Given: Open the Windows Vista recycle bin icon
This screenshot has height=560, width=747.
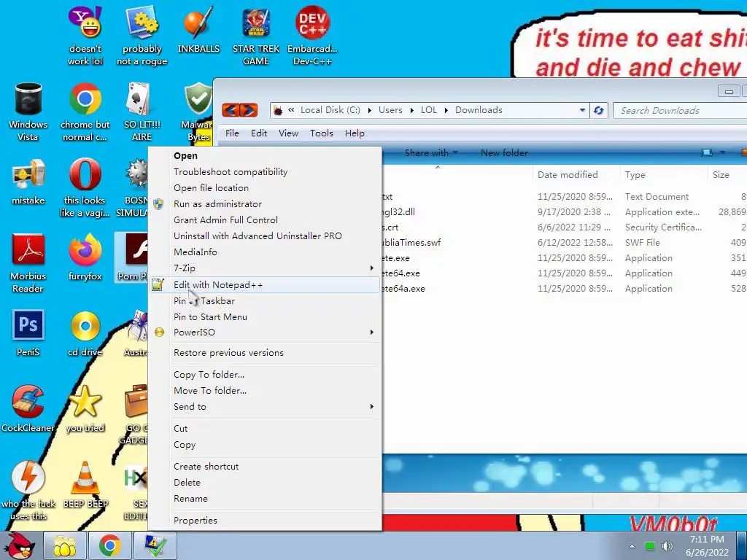Looking at the screenshot, I should (x=28, y=112).
